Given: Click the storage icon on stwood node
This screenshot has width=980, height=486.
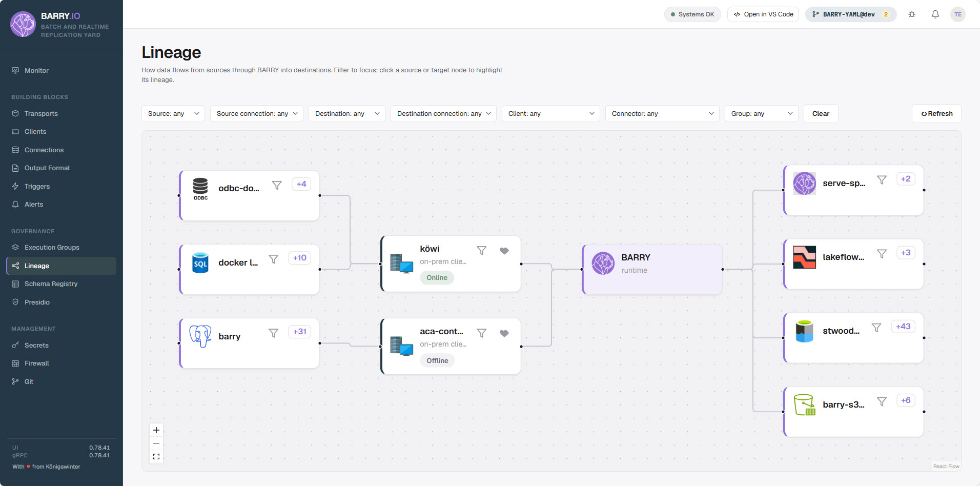Looking at the screenshot, I should (804, 331).
